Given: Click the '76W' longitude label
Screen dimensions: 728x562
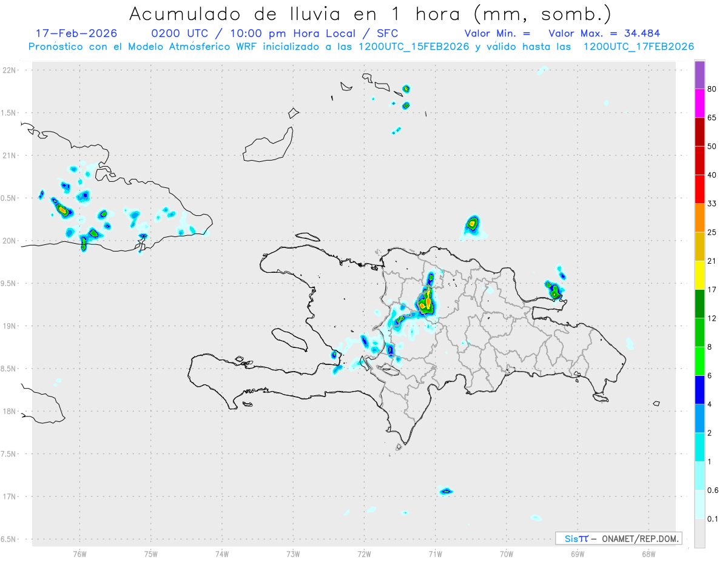Looking at the screenshot, I should point(79,554).
